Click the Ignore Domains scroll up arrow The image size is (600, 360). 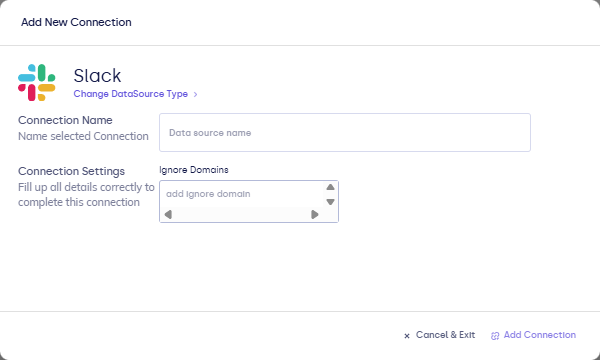[x=330, y=187]
